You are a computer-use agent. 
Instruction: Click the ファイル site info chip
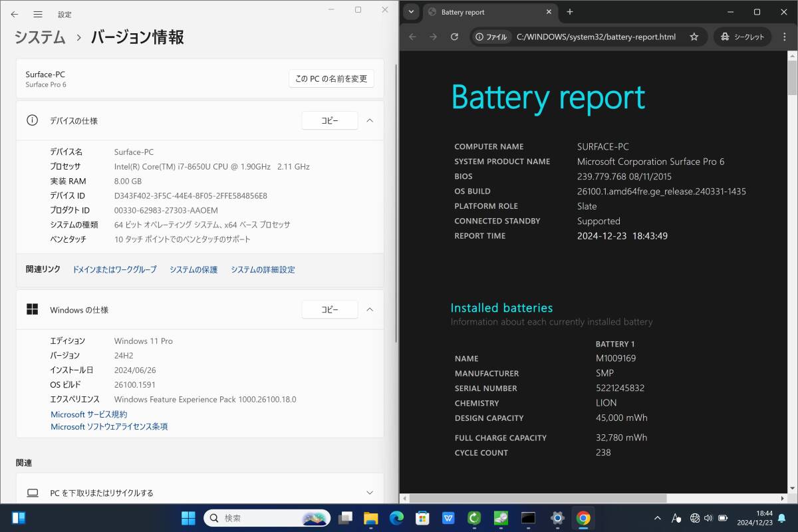pyautogui.click(x=491, y=37)
